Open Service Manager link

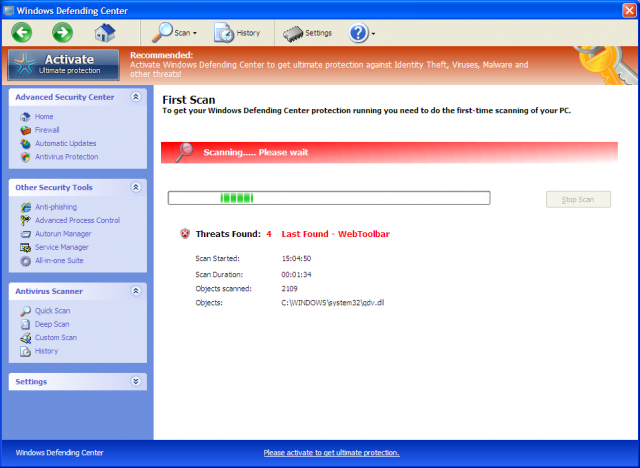62,247
